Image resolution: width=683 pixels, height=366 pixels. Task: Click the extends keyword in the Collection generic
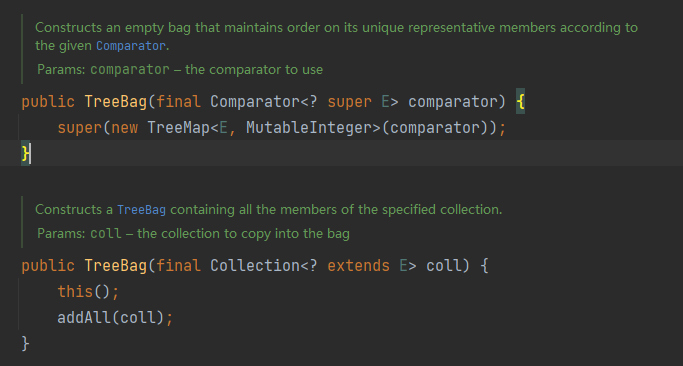358,265
